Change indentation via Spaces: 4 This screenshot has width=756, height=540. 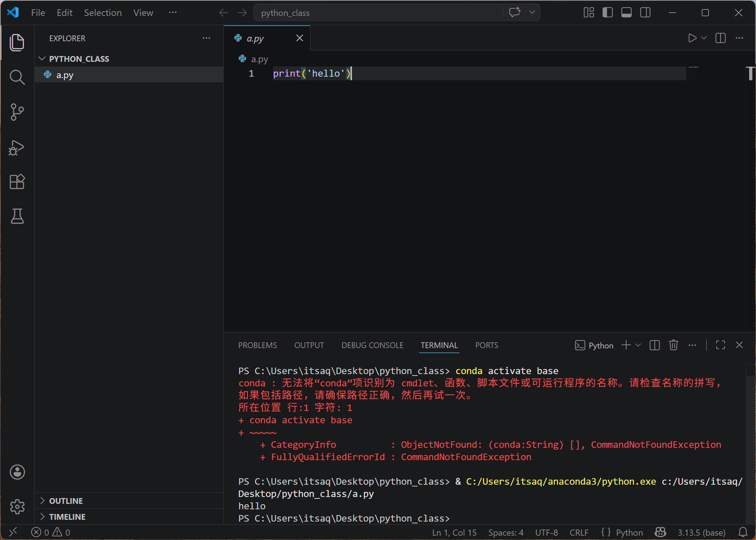coord(506,532)
